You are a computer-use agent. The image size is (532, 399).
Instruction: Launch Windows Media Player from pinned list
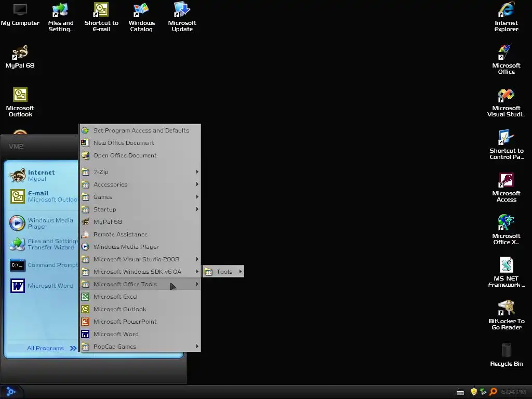[43, 223]
